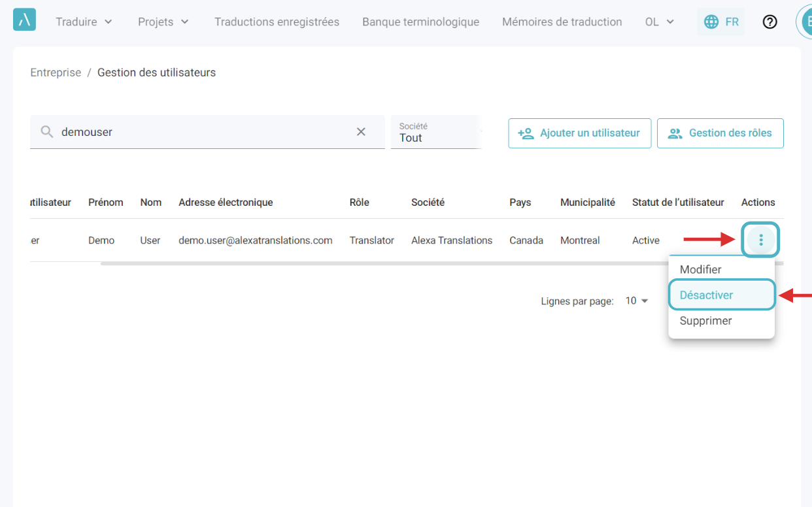Select Supprimer from actions menu
812x507 pixels.
click(x=721, y=321)
